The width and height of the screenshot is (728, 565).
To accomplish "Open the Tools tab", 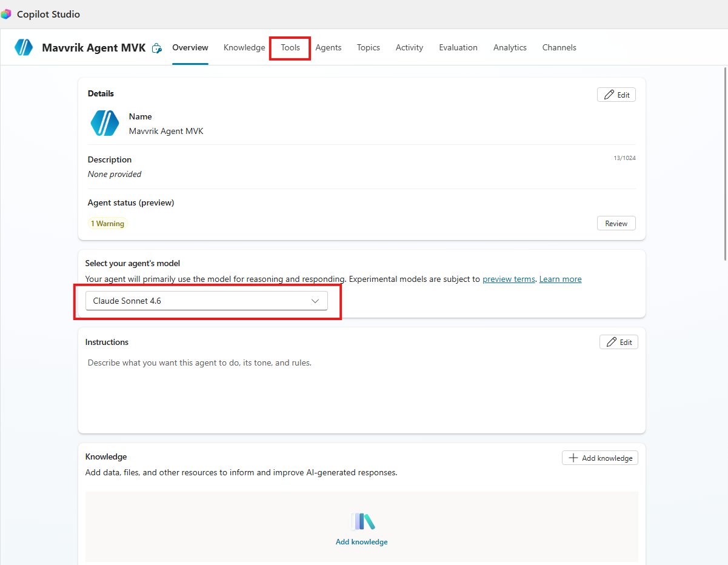I will tap(290, 47).
